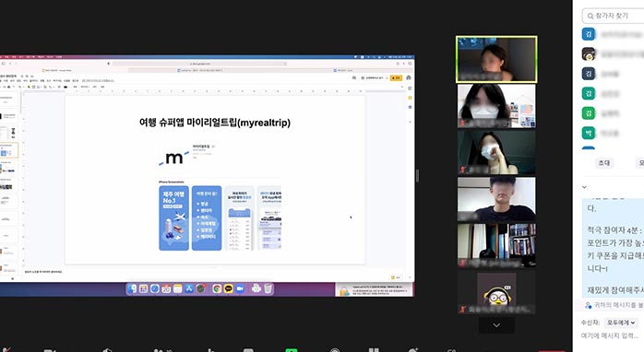Show more participant video thumbnails with the down arrow

click(x=496, y=325)
